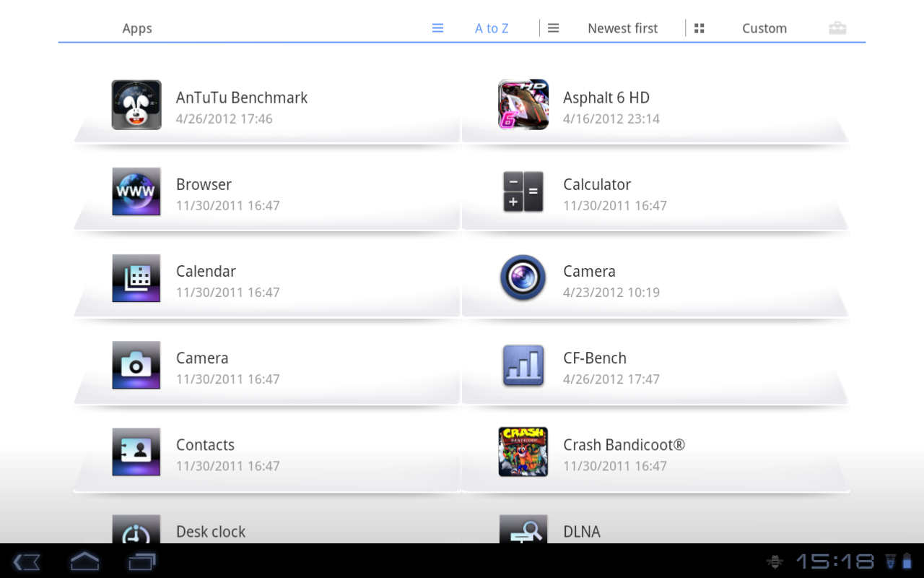Viewport: 924px width, 578px height.
Task: Click the Apps heading
Action: (x=136, y=28)
